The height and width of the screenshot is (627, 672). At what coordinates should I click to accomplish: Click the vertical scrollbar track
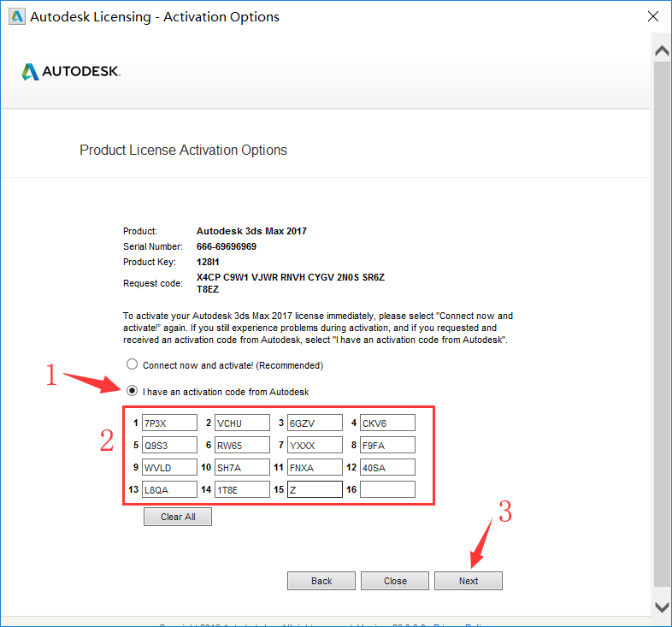click(x=661, y=325)
